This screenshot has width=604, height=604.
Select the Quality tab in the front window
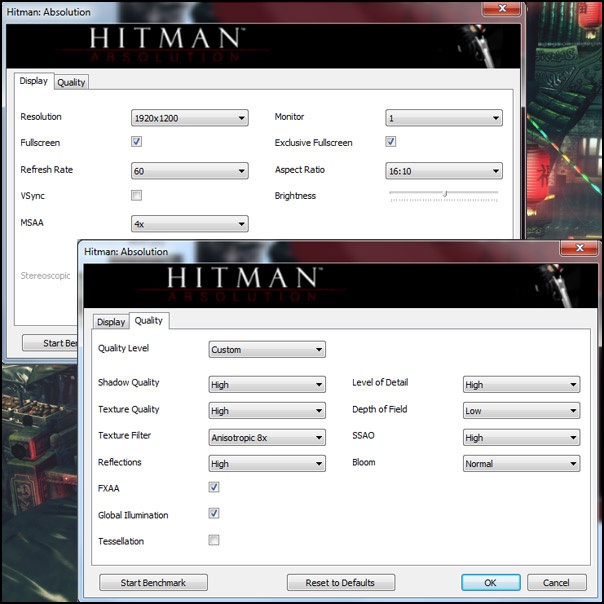pos(149,320)
